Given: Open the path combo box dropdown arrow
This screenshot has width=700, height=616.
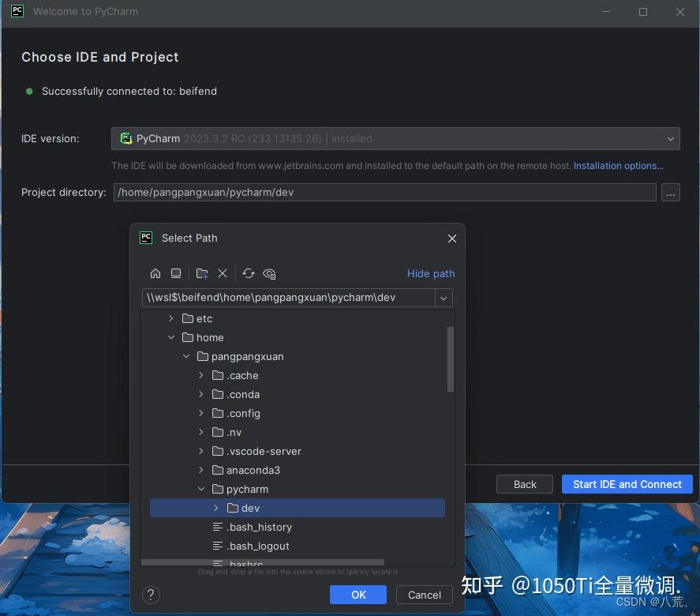Looking at the screenshot, I should (444, 298).
